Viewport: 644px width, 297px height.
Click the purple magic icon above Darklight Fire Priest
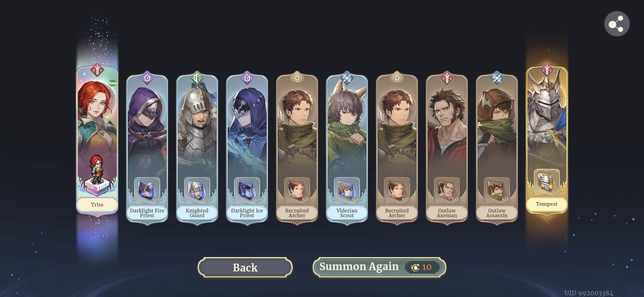[147, 78]
